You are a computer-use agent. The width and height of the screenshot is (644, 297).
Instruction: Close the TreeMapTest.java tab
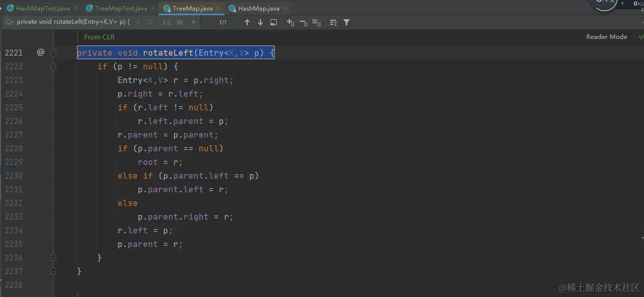[153, 8]
